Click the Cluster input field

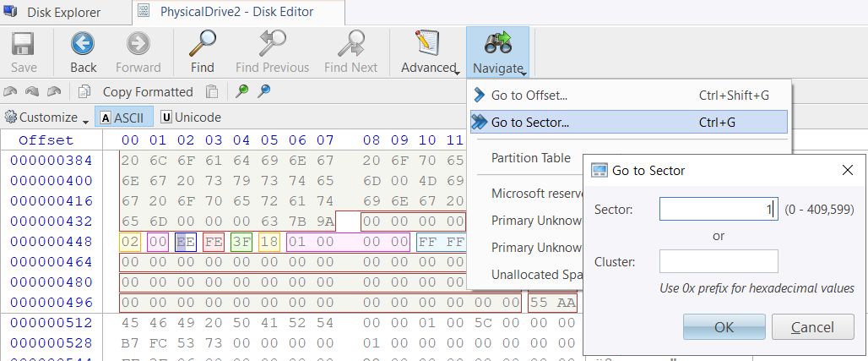718,261
